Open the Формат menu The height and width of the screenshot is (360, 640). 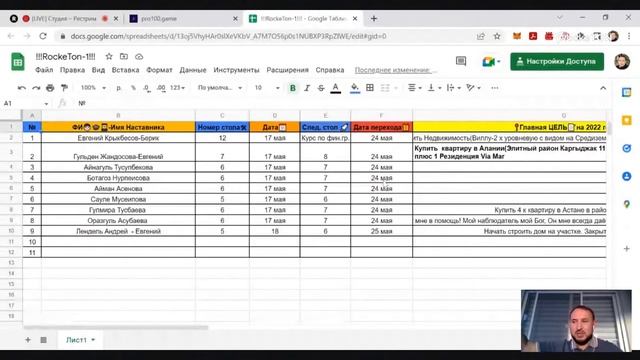click(159, 70)
